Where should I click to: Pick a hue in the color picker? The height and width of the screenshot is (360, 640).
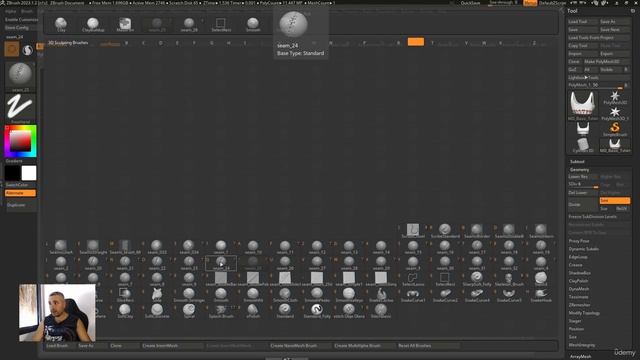(20, 141)
